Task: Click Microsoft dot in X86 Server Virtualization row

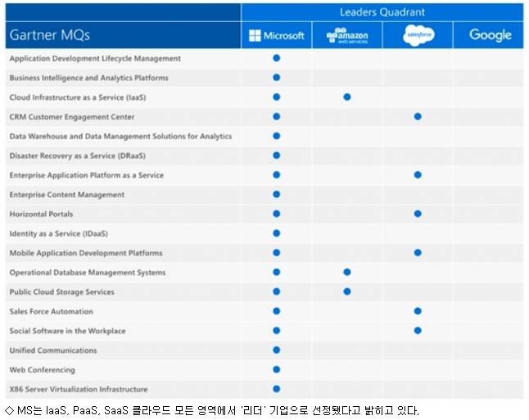Action: tap(277, 389)
